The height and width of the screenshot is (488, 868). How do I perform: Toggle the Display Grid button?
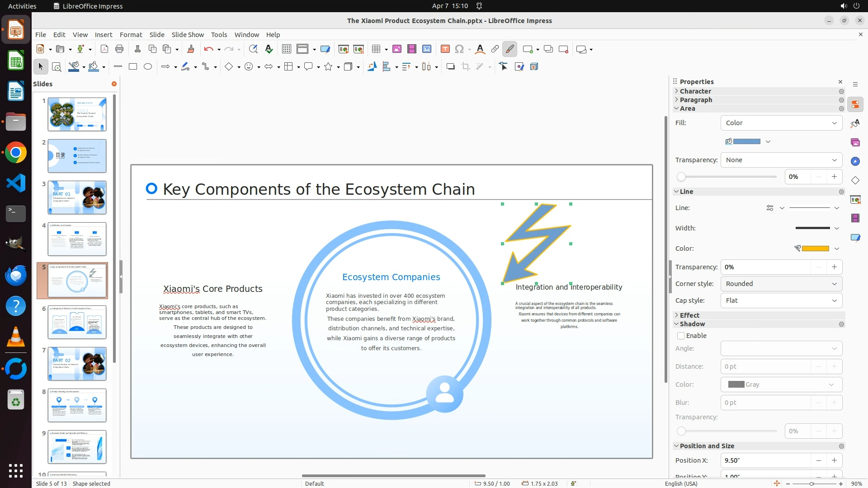pyautogui.click(x=287, y=49)
